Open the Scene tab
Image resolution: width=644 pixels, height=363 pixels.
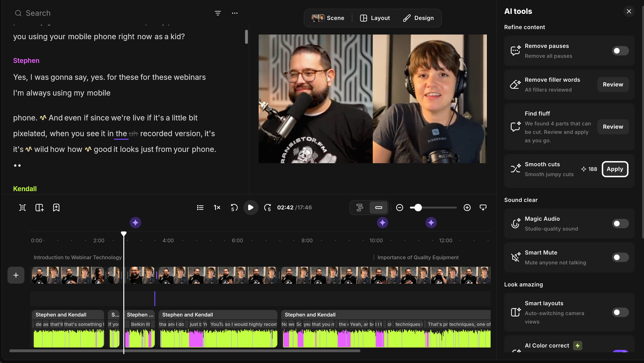tap(328, 18)
